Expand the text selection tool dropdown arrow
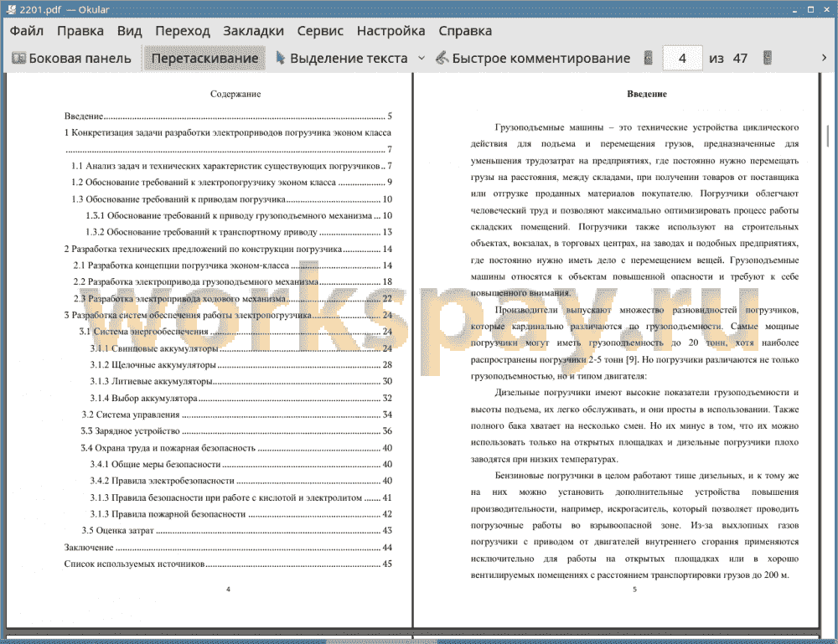 point(422,59)
